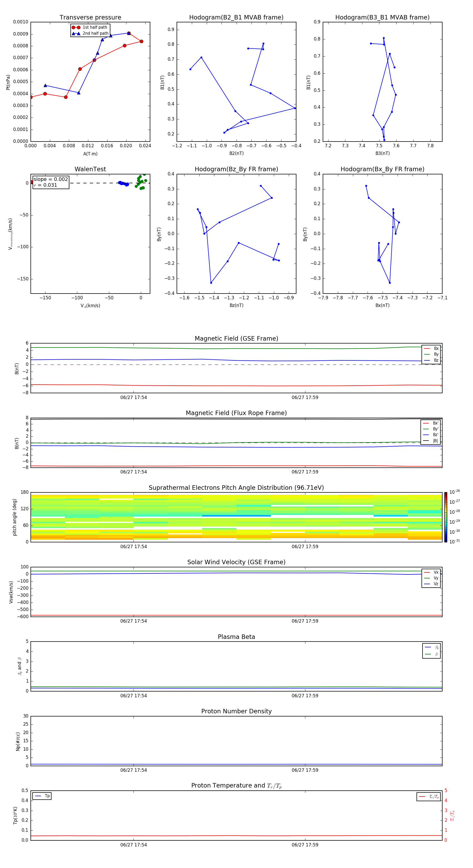
Task: Click '06/27 17:59' under the Proton Temperature plot
Action: pos(305,845)
